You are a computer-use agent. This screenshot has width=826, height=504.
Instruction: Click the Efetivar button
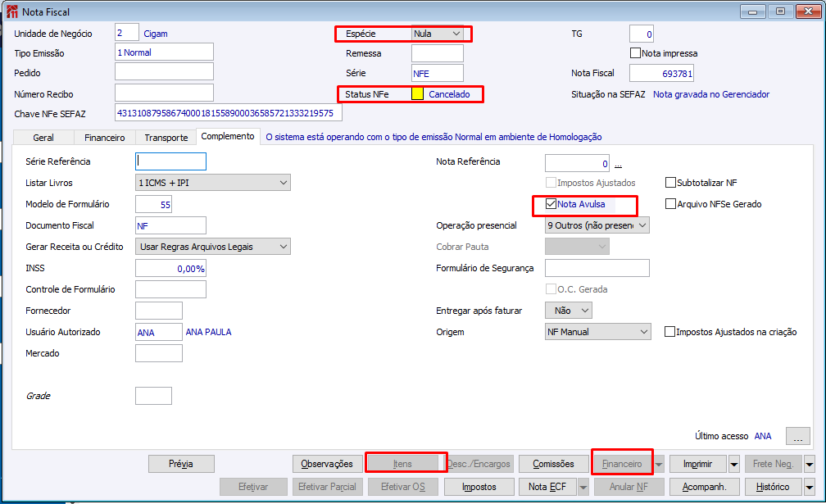pos(253,487)
